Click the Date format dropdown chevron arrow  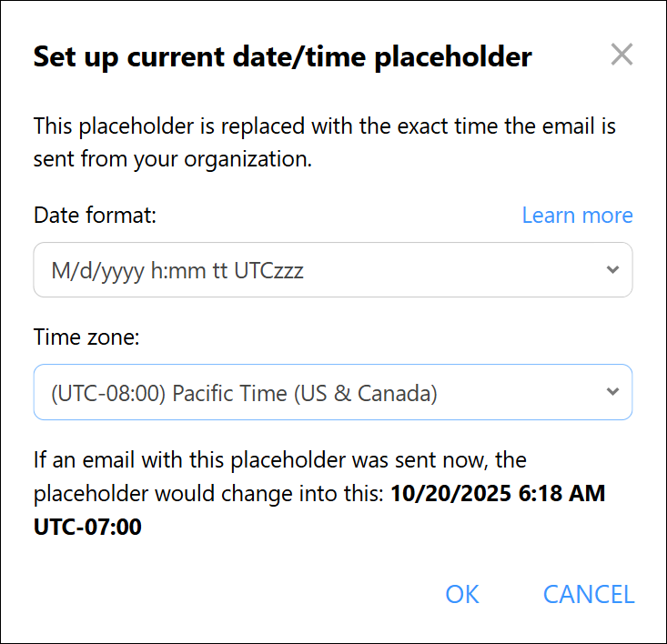612,269
